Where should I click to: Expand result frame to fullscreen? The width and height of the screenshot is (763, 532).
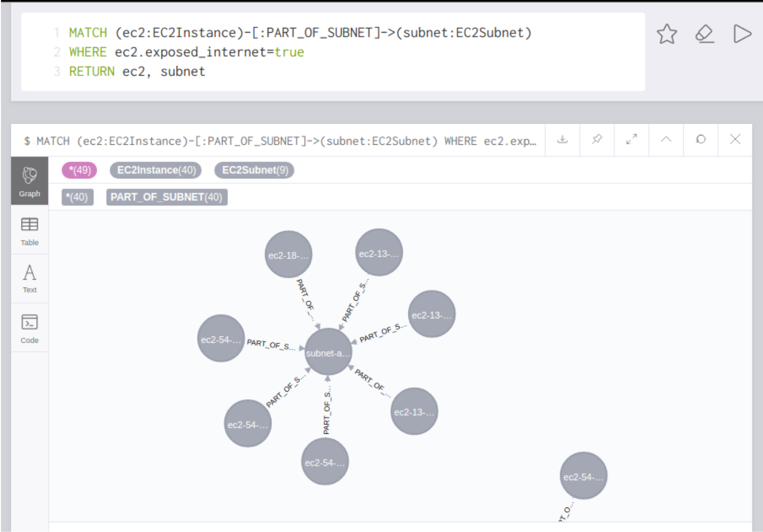click(x=631, y=139)
